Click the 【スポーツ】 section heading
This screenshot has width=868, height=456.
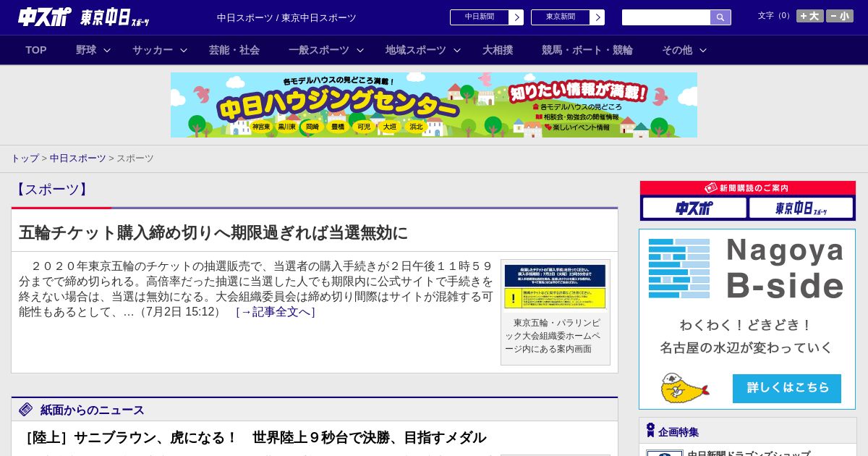click(x=51, y=190)
